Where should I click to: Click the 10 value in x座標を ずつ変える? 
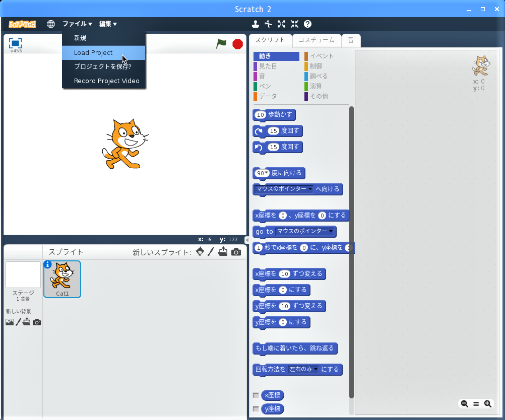click(x=284, y=274)
